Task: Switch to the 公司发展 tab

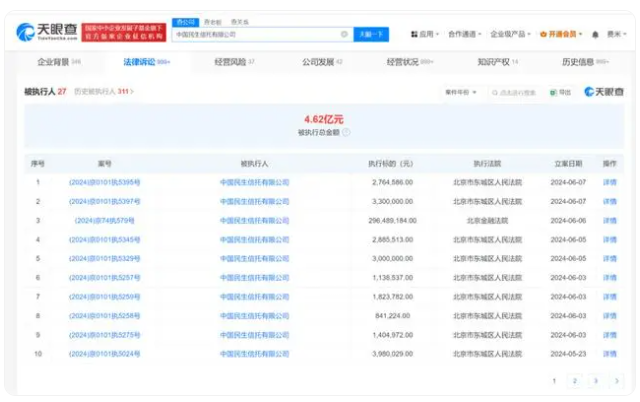Action: pos(322,62)
